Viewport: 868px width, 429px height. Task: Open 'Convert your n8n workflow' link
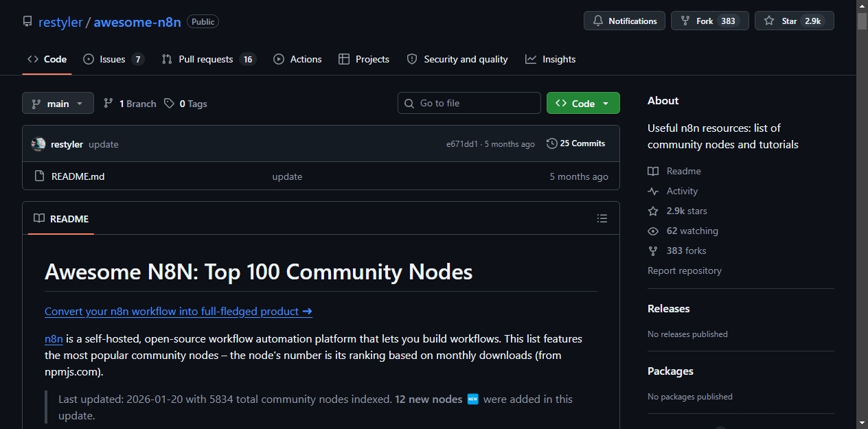pos(179,311)
